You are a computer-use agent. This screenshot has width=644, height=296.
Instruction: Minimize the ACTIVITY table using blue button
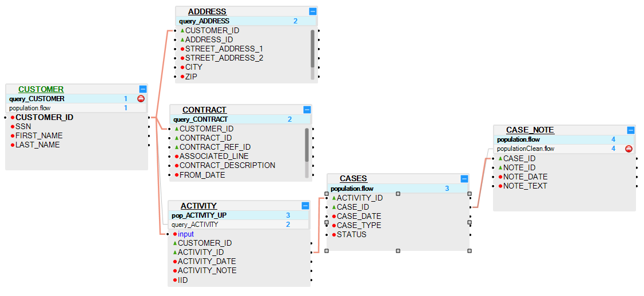pyautogui.click(x=305, y=206)
